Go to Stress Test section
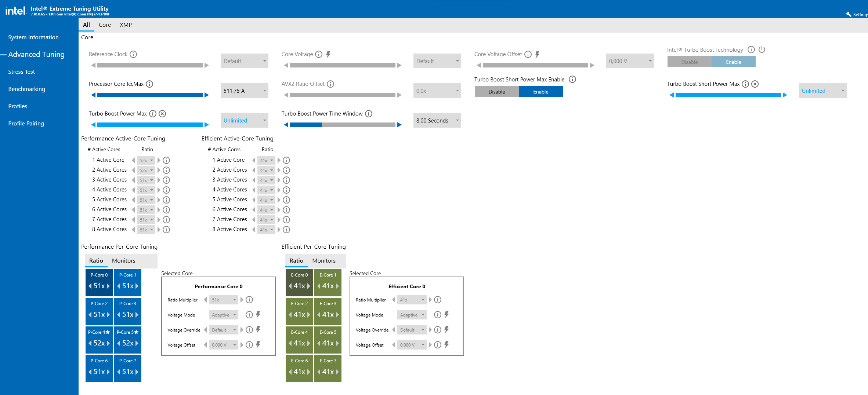This screenshot has width=868, height=395. [22, 72]
